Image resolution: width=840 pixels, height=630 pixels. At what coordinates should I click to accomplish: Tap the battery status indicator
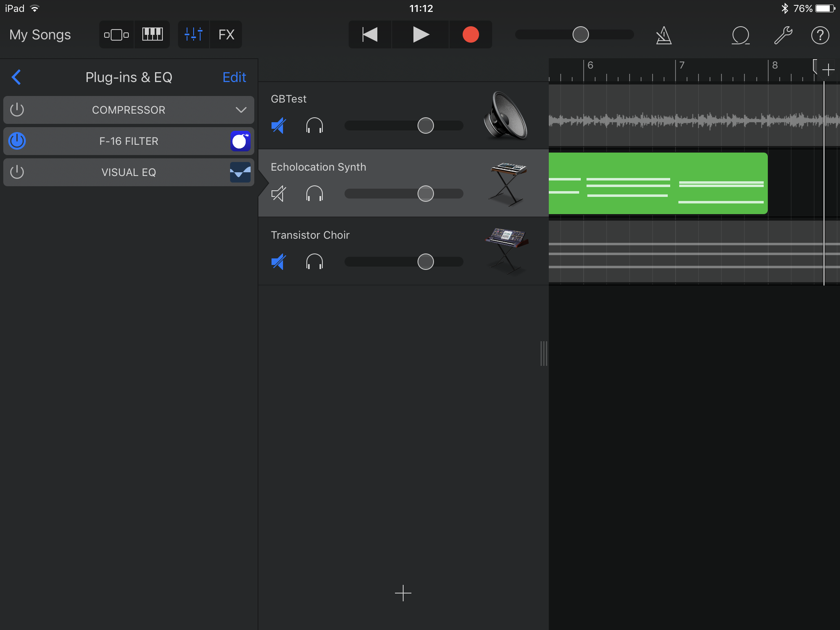point(825,8)
